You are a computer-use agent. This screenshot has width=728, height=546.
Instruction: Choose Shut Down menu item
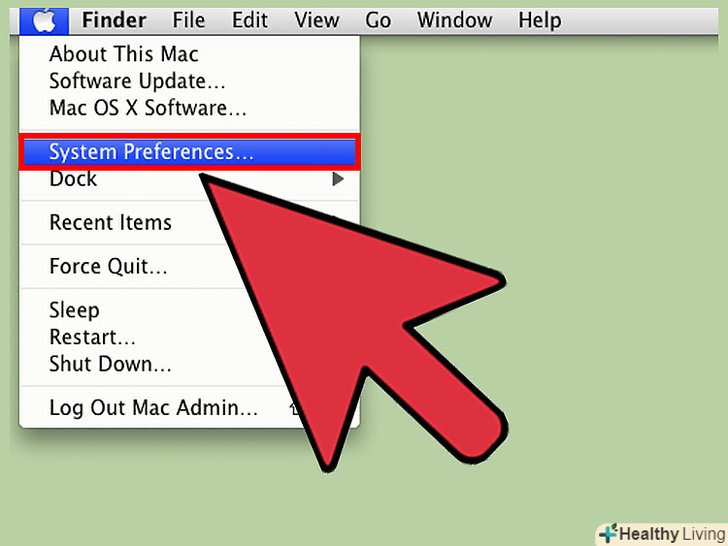pos(110,364)
